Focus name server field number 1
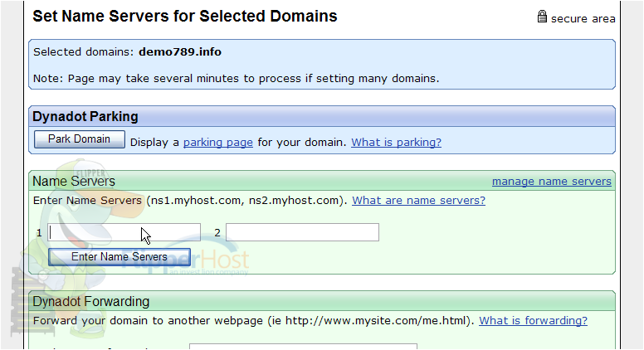Image resolution: width=644 pixels, height=350 pixels. 124,232
